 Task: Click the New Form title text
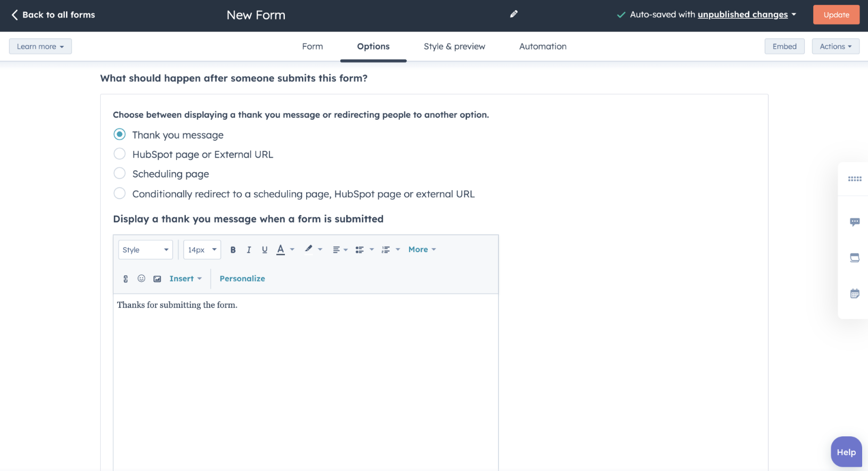click(256, 15)
